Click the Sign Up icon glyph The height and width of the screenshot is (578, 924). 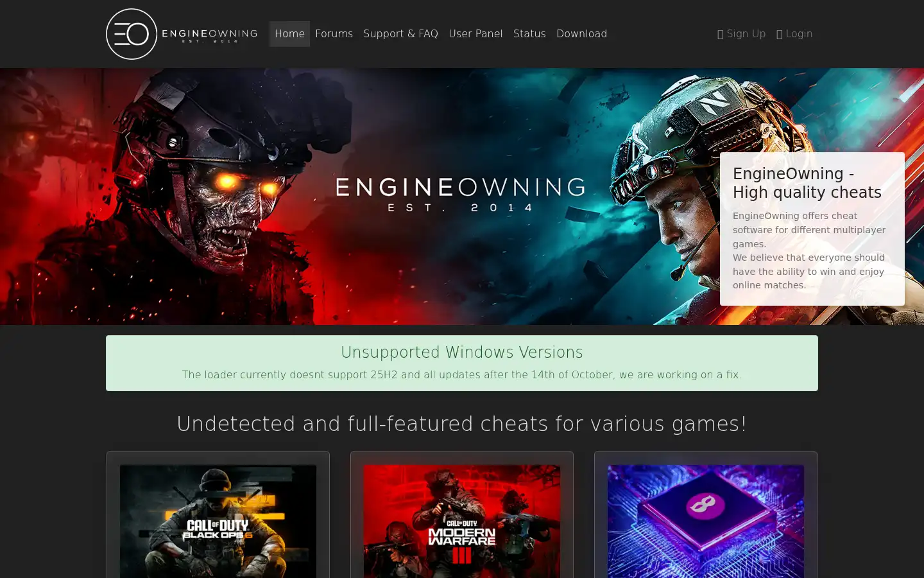click(720, 35)
